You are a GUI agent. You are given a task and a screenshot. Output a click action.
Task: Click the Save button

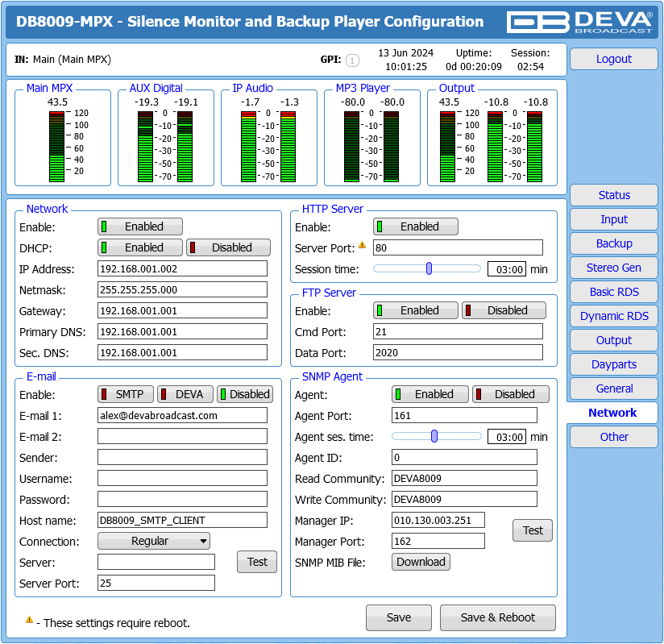click(399, 617)
